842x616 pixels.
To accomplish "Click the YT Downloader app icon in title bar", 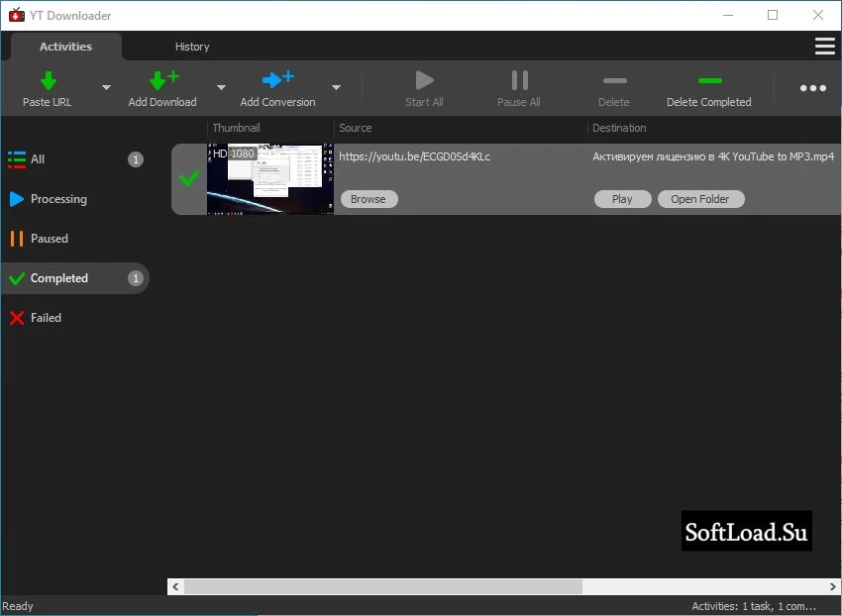I will click(x=17, y=15).
